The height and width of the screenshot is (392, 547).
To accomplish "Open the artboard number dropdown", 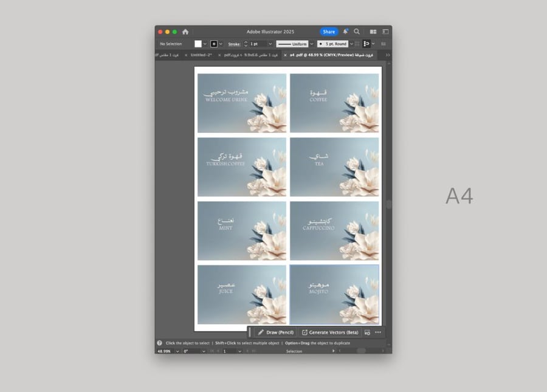I will (239, 351).
